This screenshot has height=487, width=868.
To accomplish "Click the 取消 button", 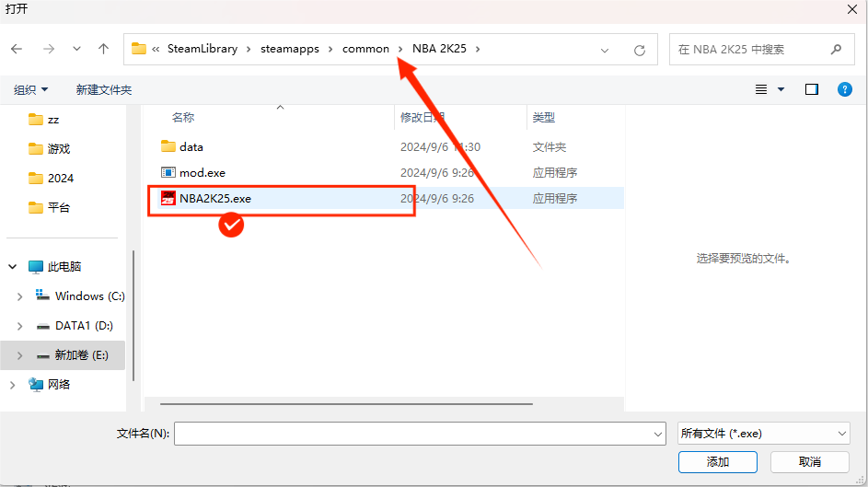I will (809, 461).
